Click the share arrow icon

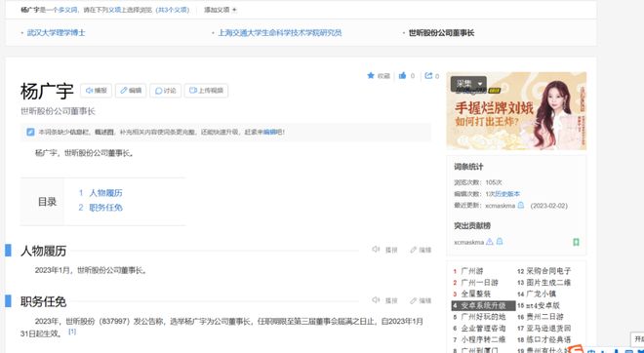pyautogui.click(x=428, y=75)
